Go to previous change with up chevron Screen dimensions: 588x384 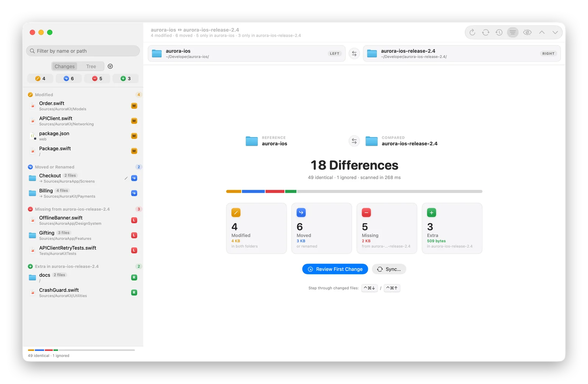pos(542,32)
